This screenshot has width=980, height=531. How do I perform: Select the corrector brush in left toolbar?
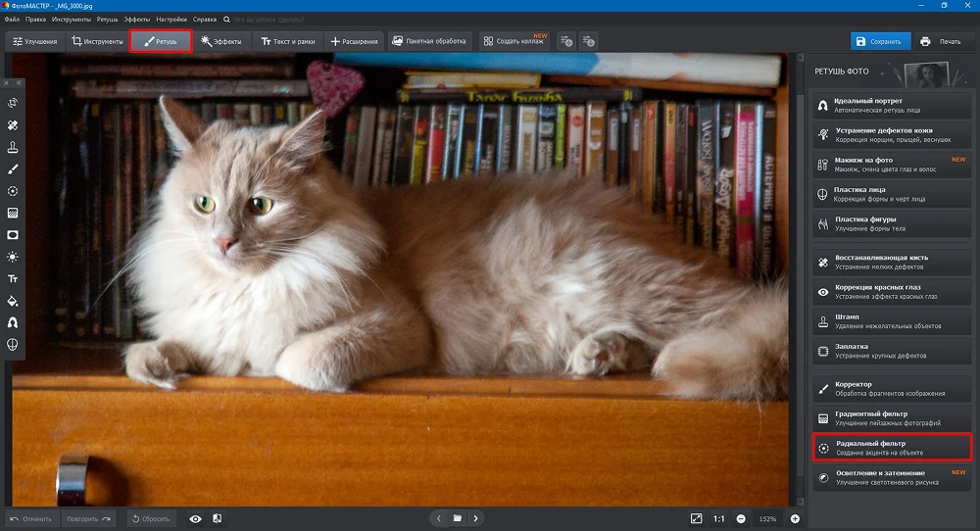click(13, 169)
